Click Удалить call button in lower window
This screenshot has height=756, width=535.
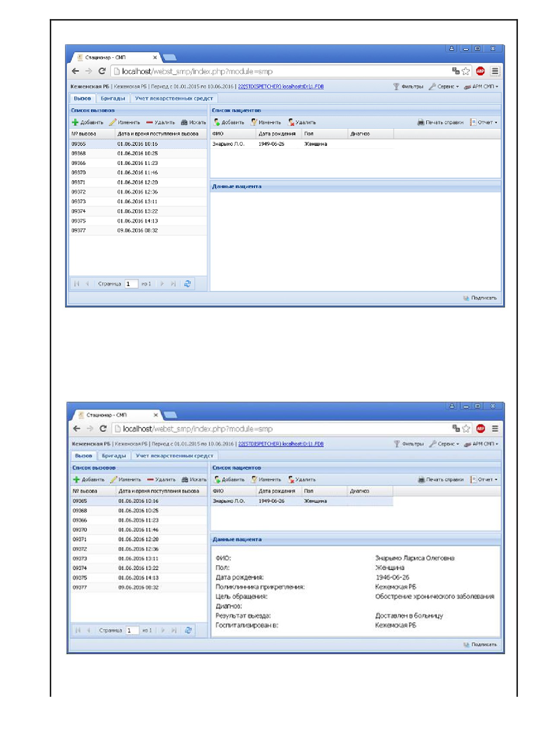[161, 479]
